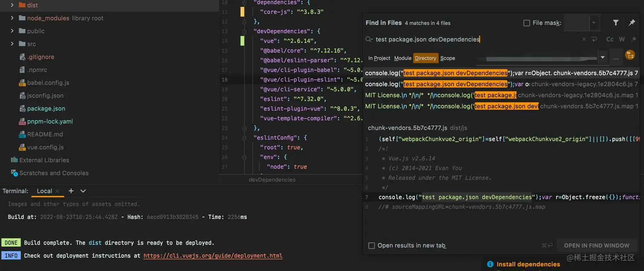Viewport: 644px width, 271px height.
Task: Expand the src folder
Action: 12,43
